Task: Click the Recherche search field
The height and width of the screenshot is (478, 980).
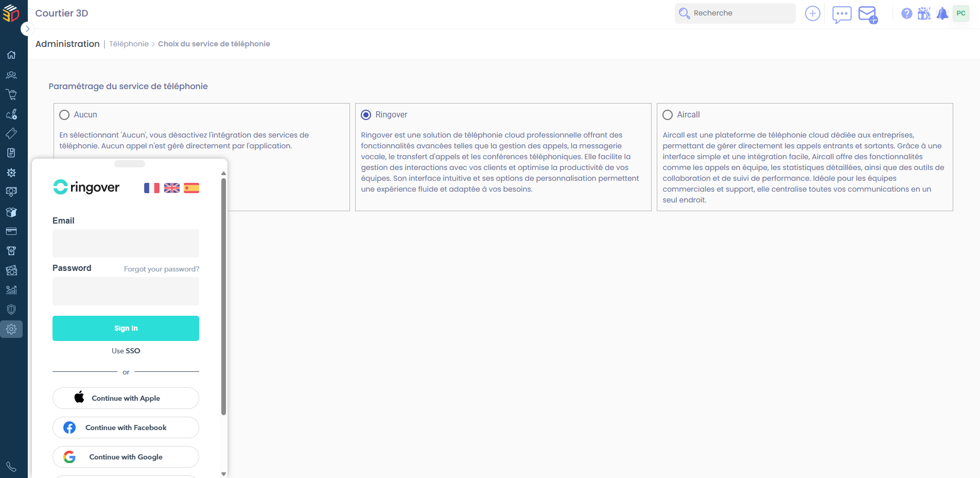Action: (735, 13)
